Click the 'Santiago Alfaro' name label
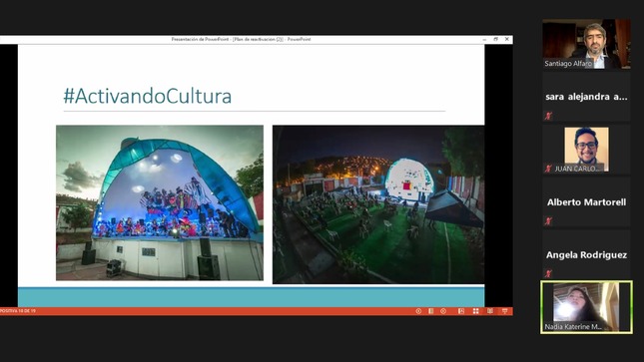 pyautogui.click(x=568, y=63)
